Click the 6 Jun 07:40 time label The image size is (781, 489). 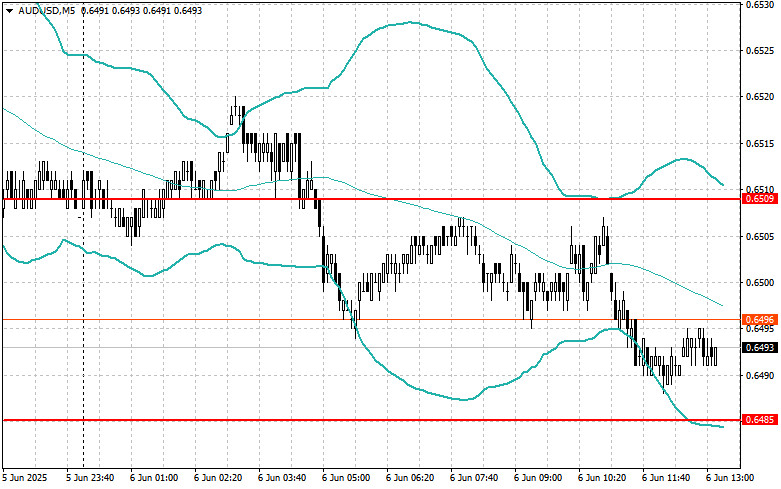coord(474,478)
